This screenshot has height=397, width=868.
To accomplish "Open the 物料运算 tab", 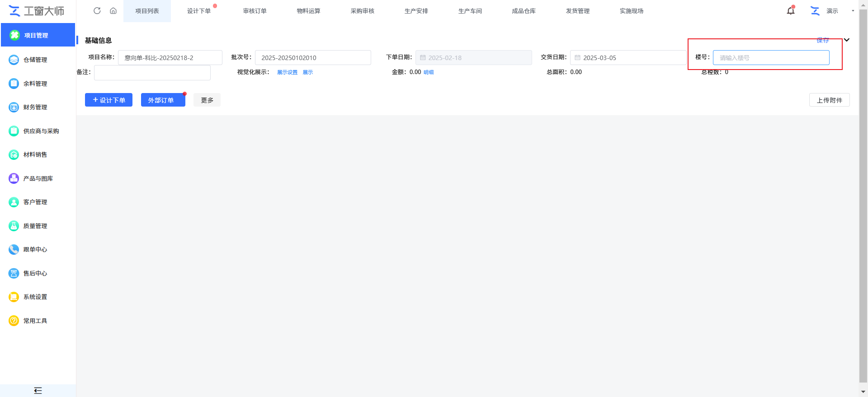I will 308,11.
